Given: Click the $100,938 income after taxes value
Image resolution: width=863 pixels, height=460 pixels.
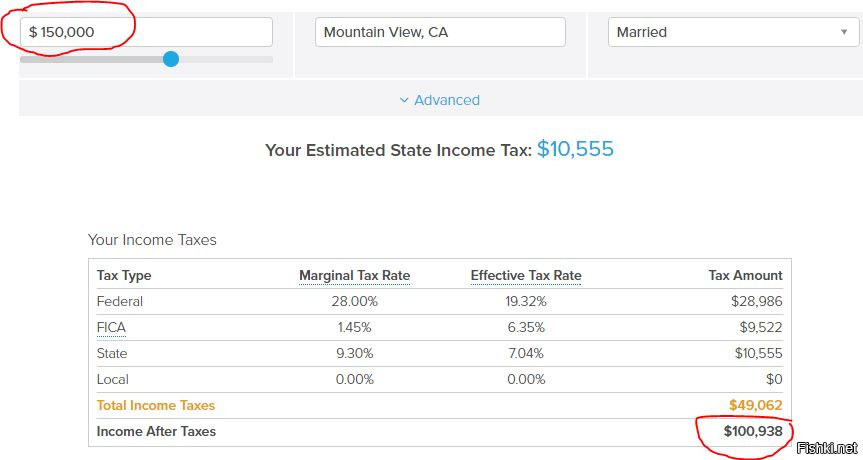Looking at the screenshot, I should pyautogui.click(x=753, y=431).
